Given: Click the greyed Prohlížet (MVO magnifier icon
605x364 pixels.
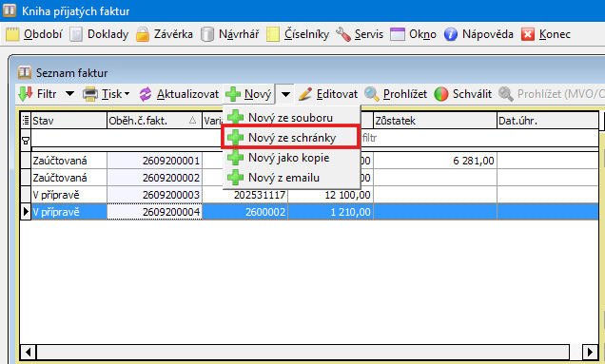Looking at the screenshot, I should point(505,94).
